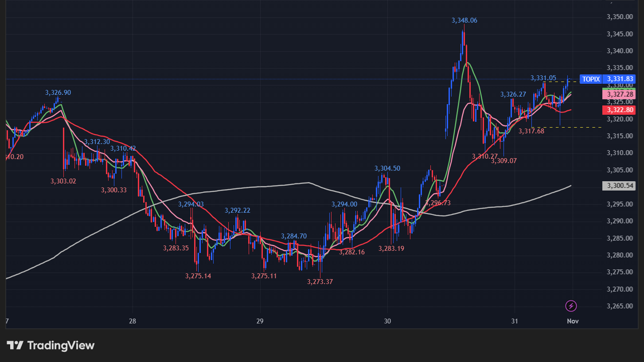The height and width of the screenshot is (362, 644).
Task: Click the 3,331.83 current price tag
Action: pyautogui.click(x=620, y=79)
